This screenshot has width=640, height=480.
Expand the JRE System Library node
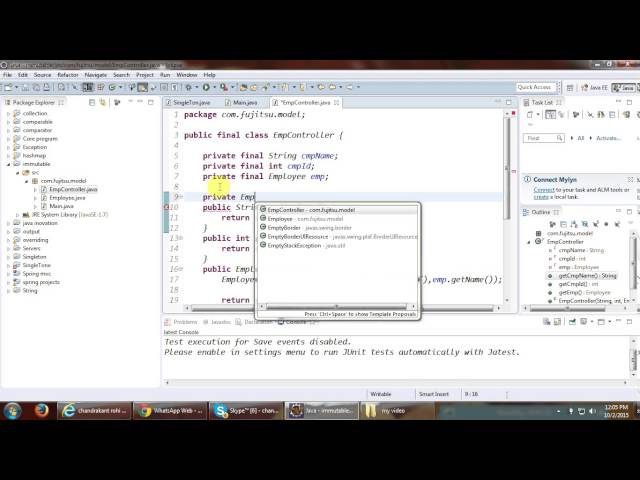pyautogui.click(x=18, y=215)
